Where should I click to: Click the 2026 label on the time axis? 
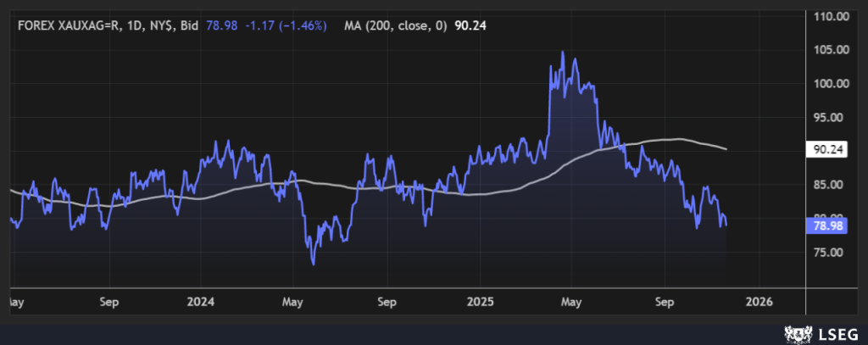pos(758,301)
